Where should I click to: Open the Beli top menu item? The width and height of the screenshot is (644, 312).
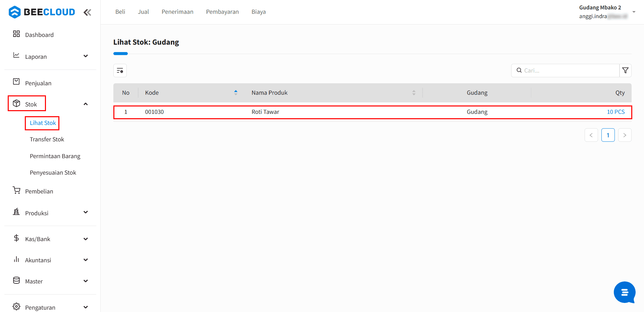click(120, 12)
